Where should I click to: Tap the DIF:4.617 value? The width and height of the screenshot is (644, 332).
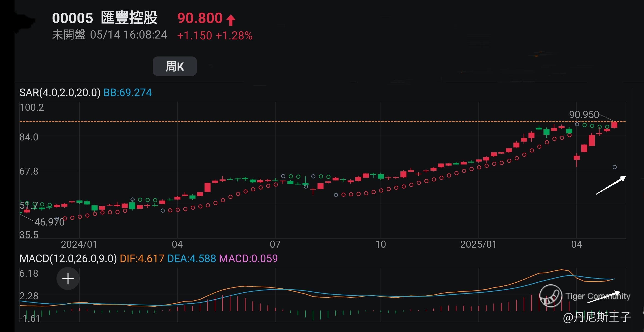point(142,258)
